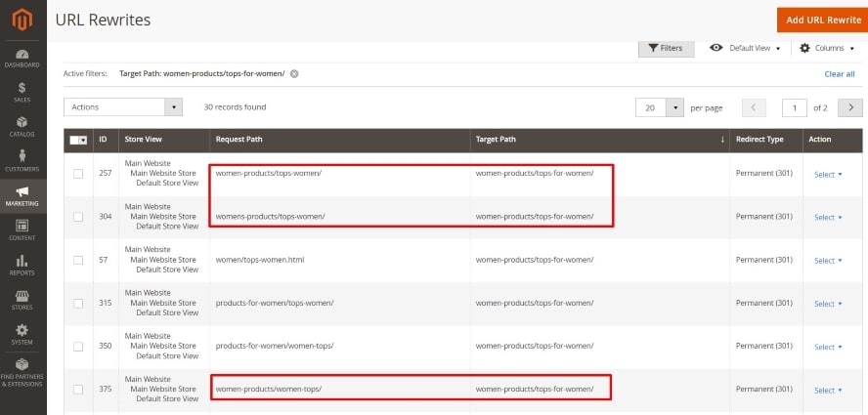This screenshot has height=415, width=868.
Task: Open the Default View dropdown
Action: pyautogui.click(x=745, y=48)
